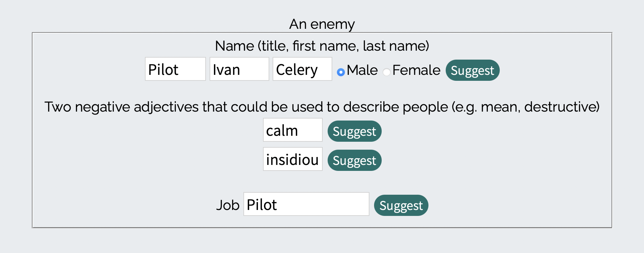Click the Job label

227,205
